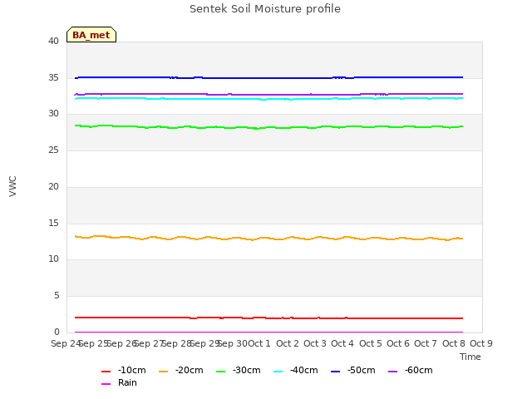This screenshot has height=399, width=532.
Task: Click the green -30cm data line
Action: point(268,127)
